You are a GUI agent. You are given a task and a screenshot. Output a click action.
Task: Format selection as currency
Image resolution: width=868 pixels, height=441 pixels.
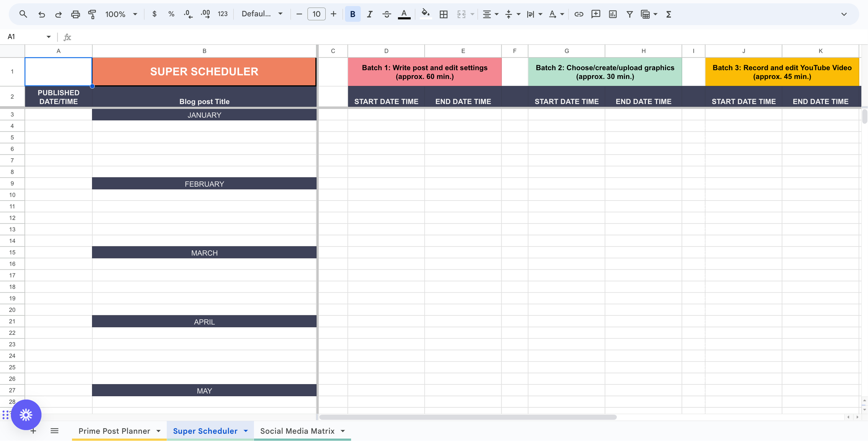pos(154,14)
